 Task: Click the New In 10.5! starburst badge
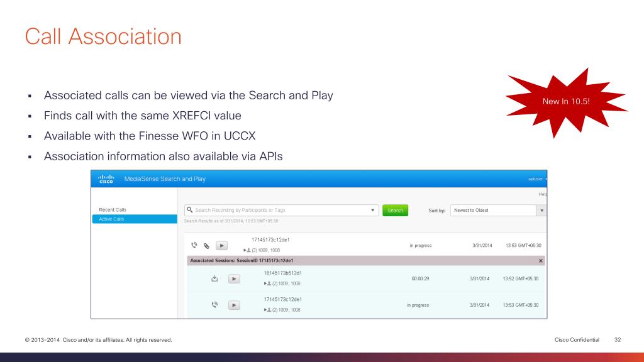pyautogui.click(x=566, y=102)
